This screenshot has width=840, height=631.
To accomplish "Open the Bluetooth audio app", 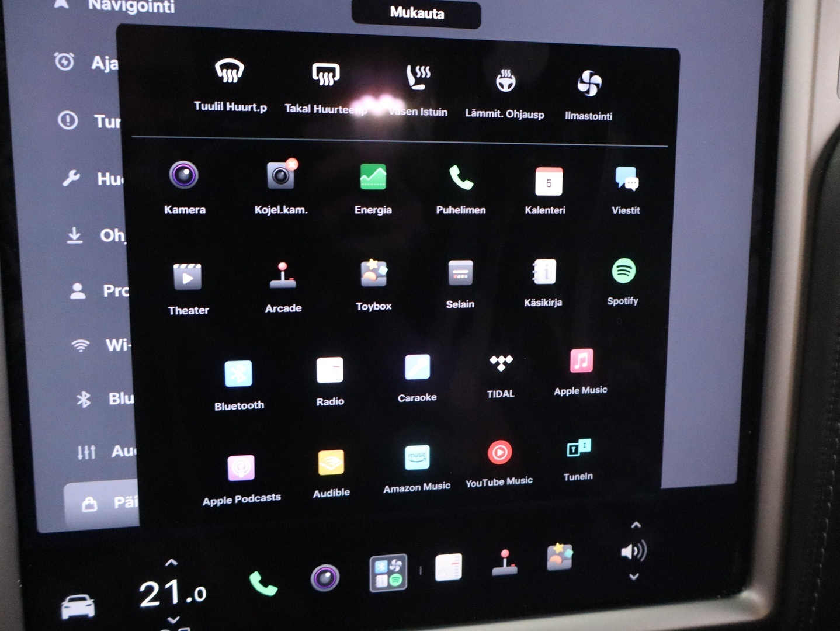I will click(239, 386).
